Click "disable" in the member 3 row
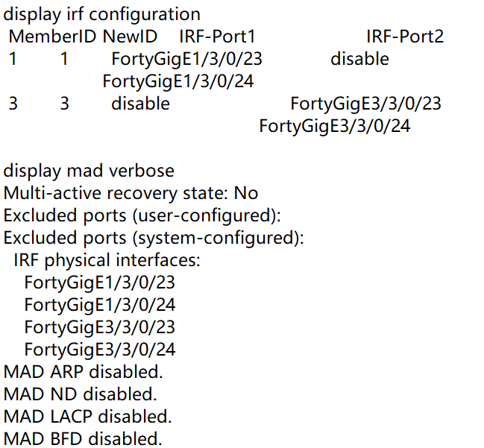484x448 pixels. tap(140, 104)
